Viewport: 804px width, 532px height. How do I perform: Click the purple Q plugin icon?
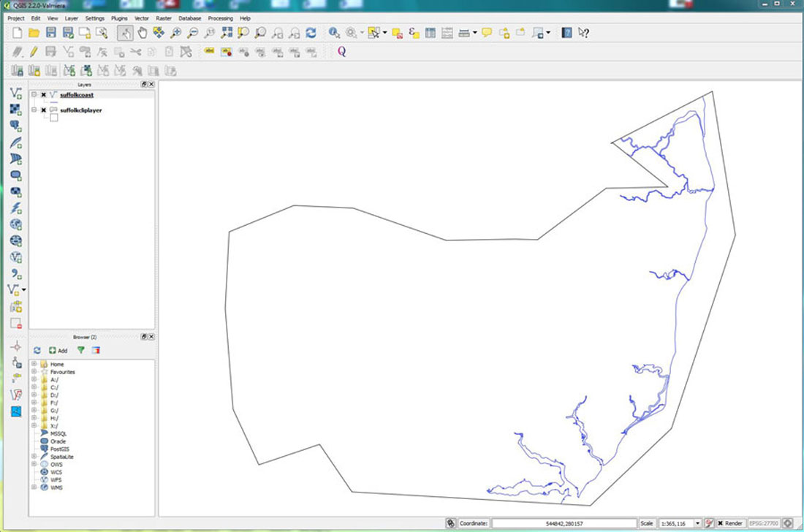click(x=341, y=52)
